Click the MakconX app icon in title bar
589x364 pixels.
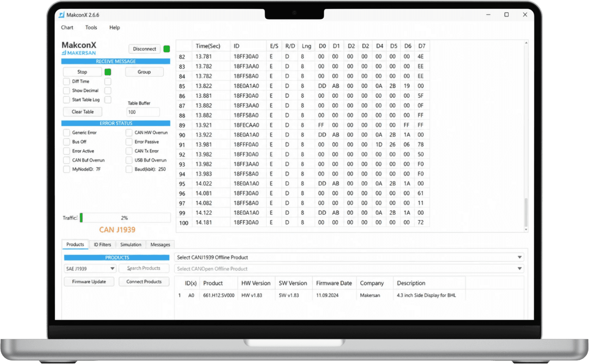(x=62, y=15)
